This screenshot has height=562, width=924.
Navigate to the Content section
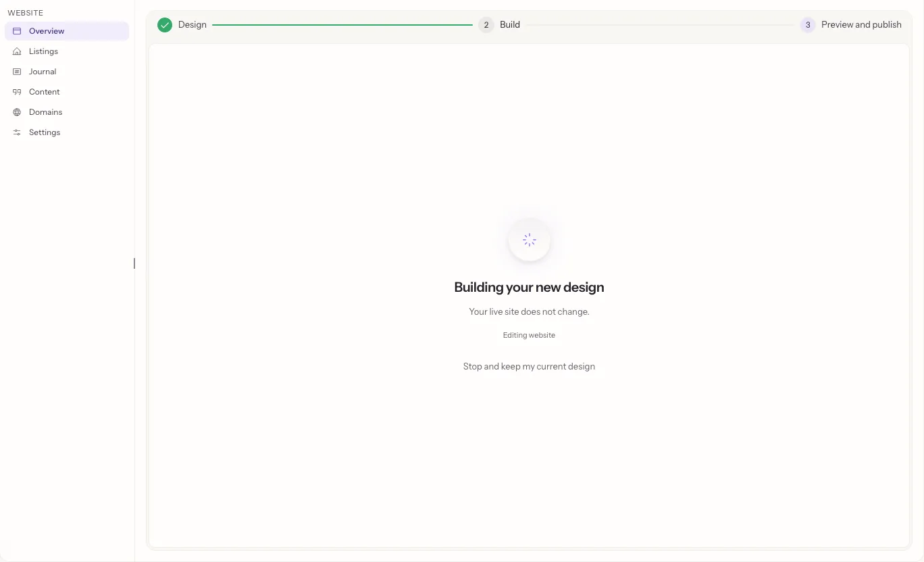coord(67,92)
